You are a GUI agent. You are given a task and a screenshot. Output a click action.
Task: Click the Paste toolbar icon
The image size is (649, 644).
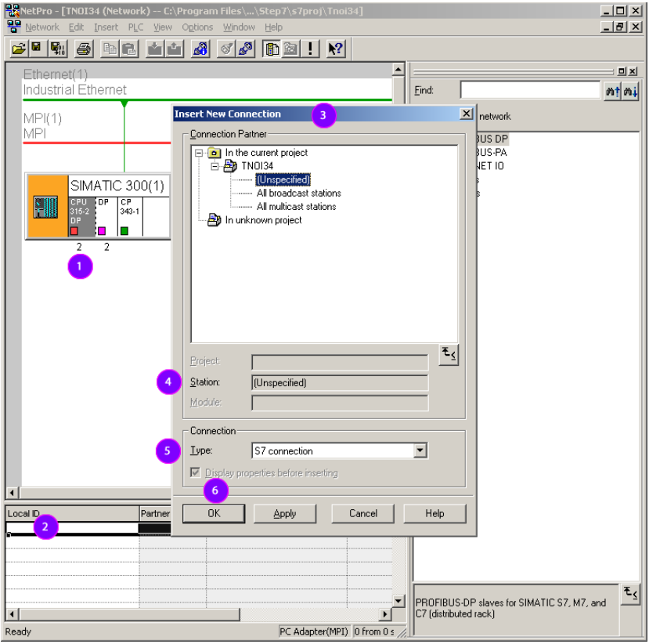(x=128, y=49)
